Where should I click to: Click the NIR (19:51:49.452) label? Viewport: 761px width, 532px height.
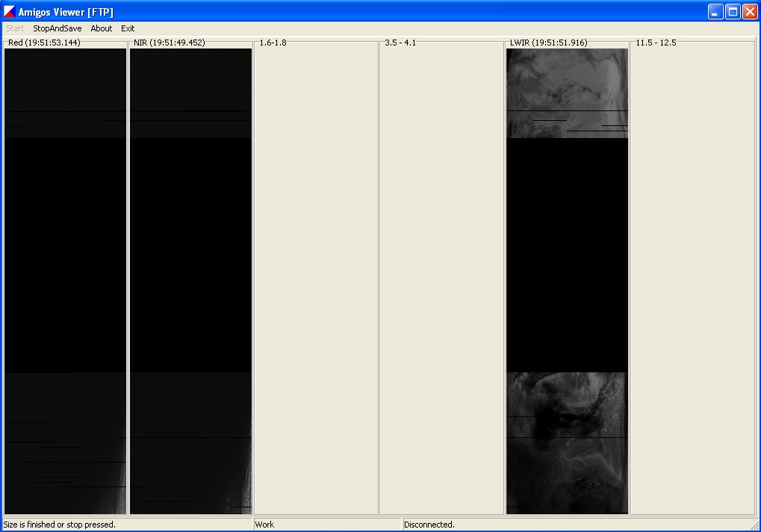pyautogui.click(x=170, y=43)
